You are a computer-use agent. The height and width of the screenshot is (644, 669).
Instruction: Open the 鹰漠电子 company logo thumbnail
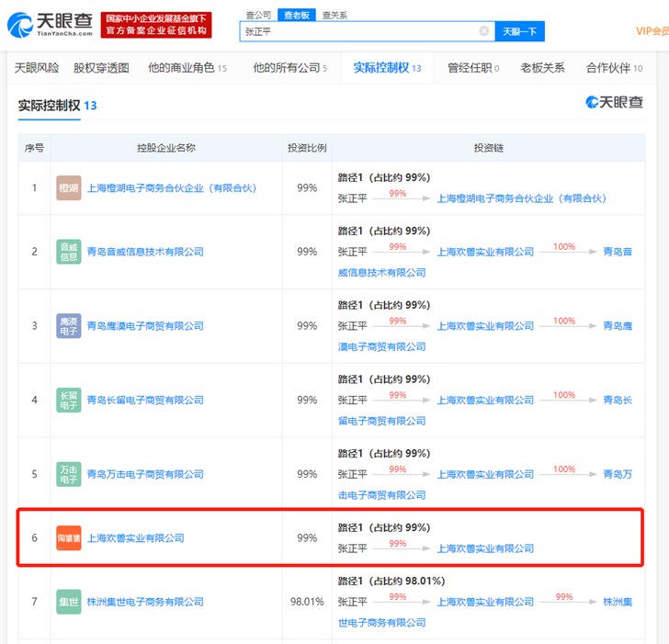69,326
